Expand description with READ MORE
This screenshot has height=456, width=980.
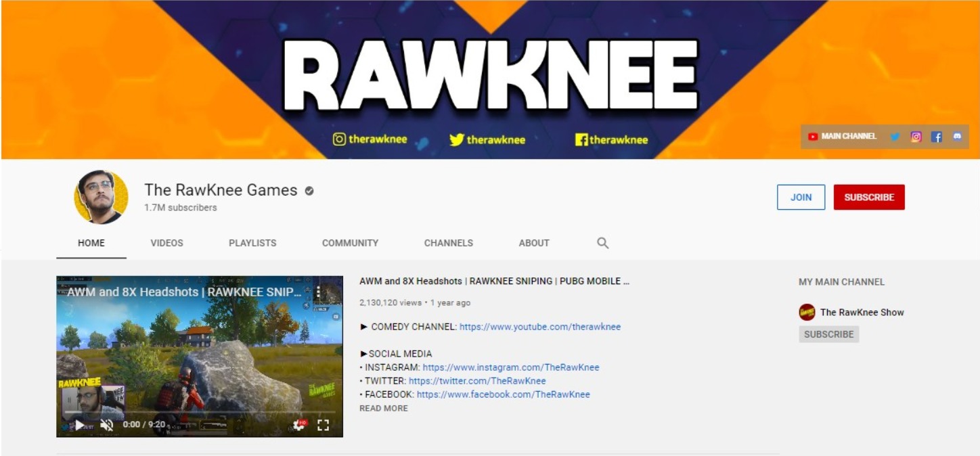click(x=384, y=408)
